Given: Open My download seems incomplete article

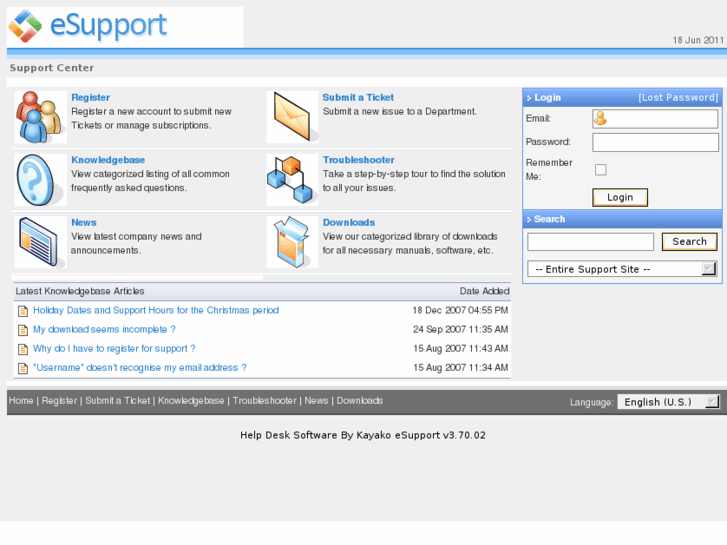Looking at the screenshot, I should coord(104,329).
